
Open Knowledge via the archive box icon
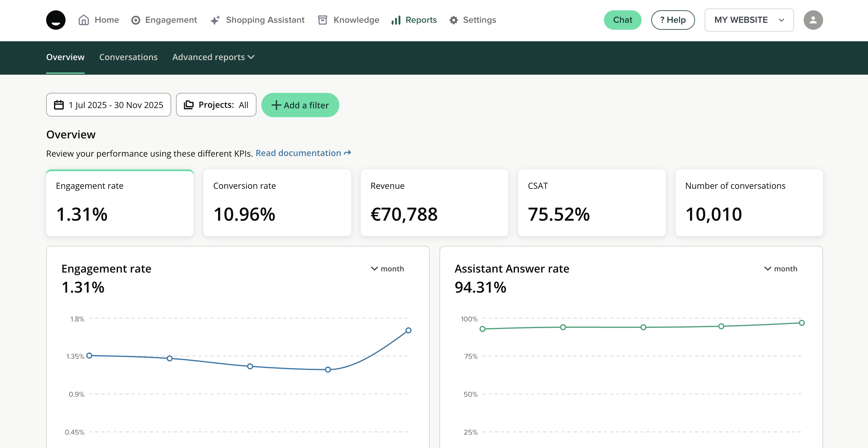click(x=322, y=20)
